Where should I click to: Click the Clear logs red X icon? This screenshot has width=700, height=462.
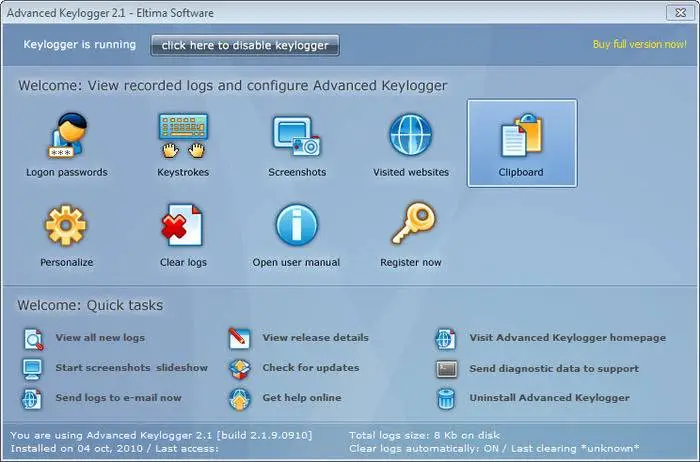182,225
